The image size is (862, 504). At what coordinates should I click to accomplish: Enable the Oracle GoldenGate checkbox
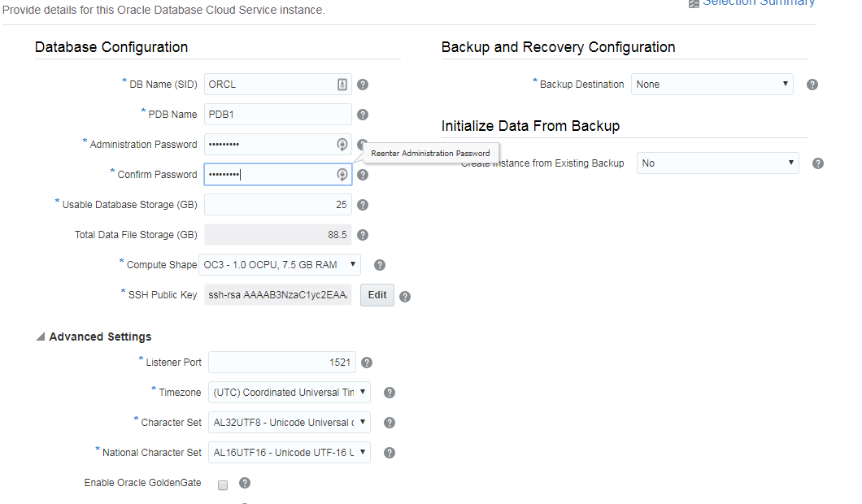pos(222,483)
